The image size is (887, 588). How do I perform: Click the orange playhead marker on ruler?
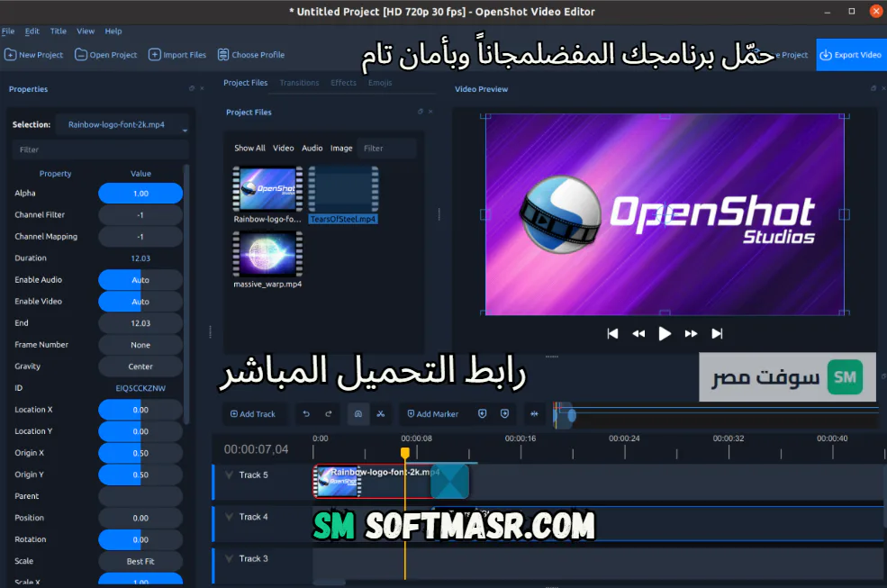tap(405, 453)
